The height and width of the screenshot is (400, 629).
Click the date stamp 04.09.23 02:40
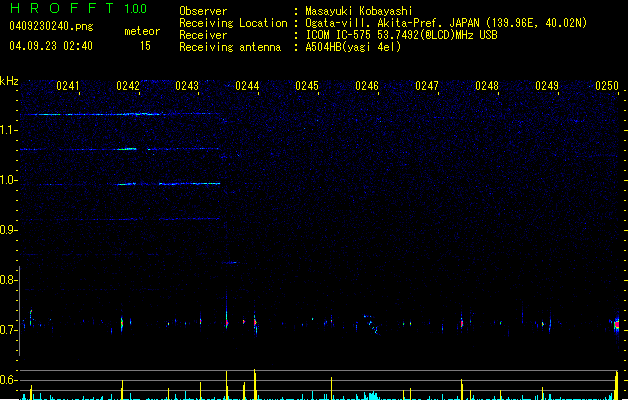(x=51, y=46)
